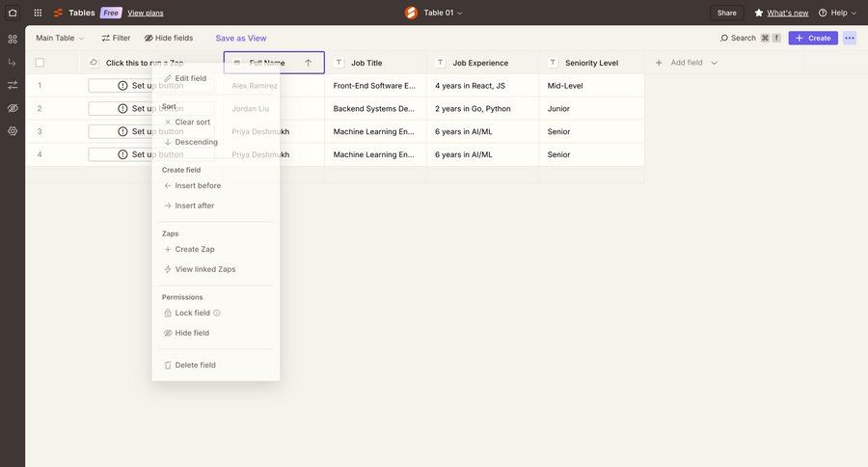Click the Share button
868x467 pixels.
tap(727, 13)
